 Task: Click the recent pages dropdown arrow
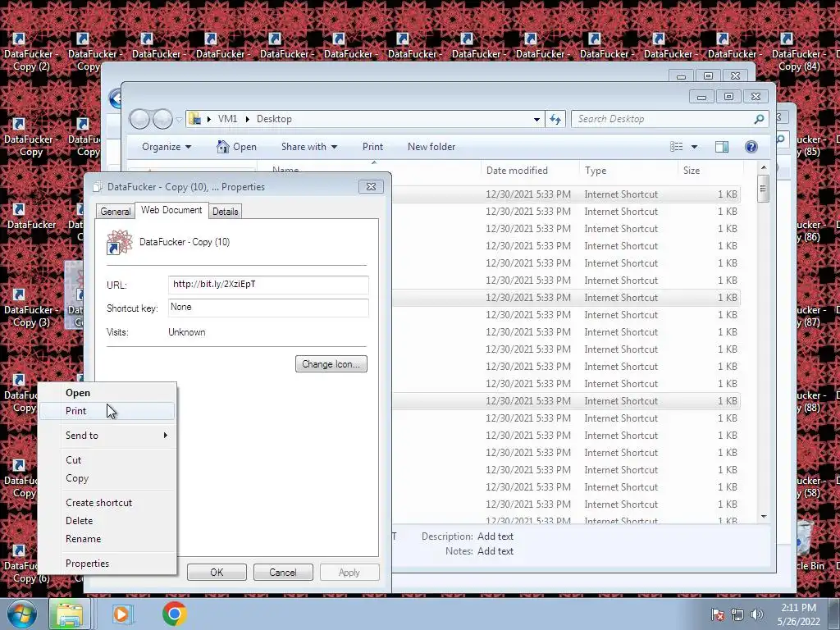point(179,120)
